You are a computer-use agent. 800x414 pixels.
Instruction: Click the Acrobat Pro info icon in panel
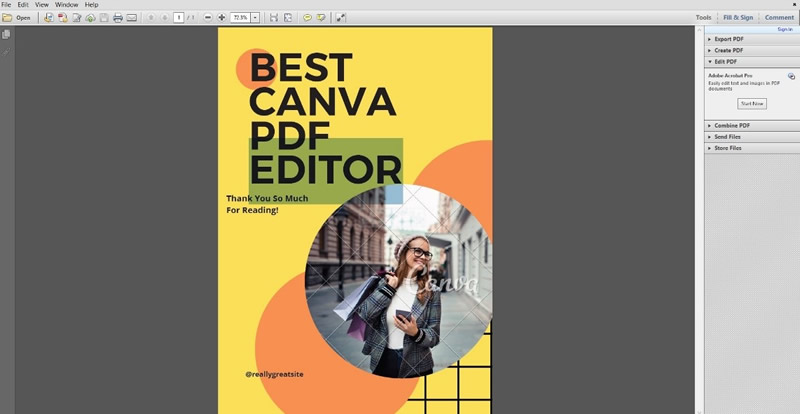point(791,76)
